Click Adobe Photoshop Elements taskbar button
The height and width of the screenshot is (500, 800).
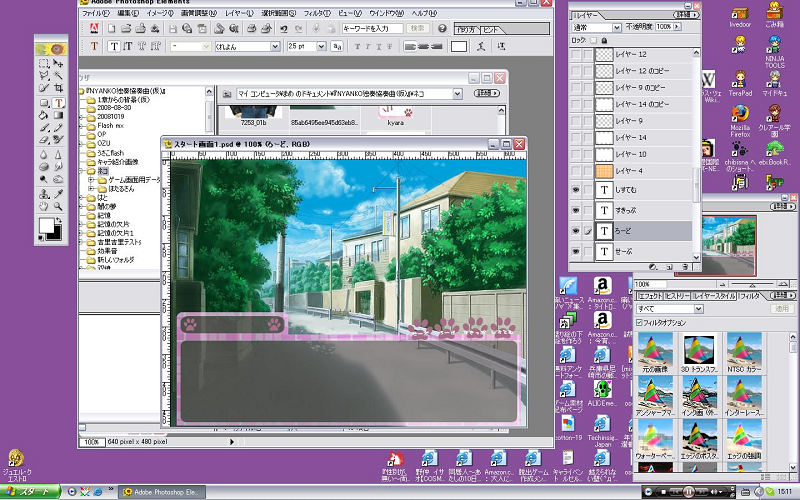pyautogui.click(x=162, y=492)
